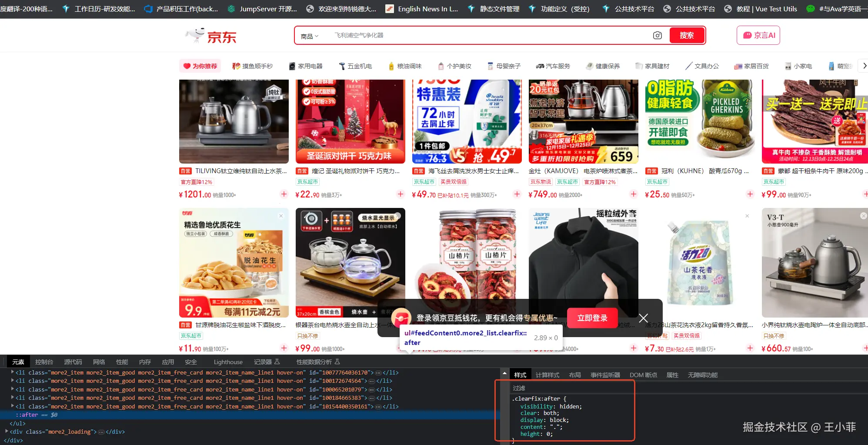This screenshot has width=868, height=445.
Task: Select the 粮油调味 category tab
Action: (x=405, y=66)
